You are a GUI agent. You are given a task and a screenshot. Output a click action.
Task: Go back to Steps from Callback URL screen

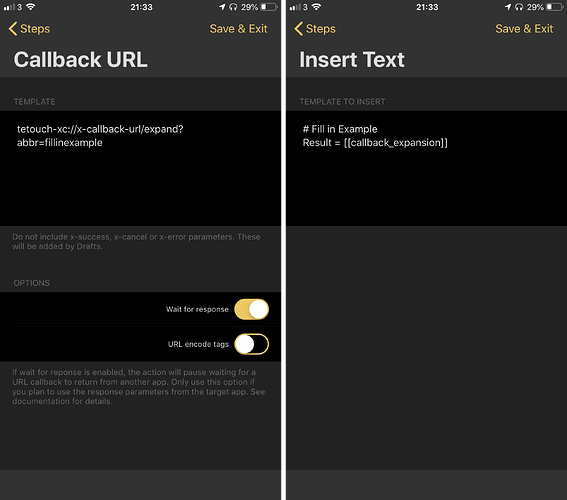29,29
